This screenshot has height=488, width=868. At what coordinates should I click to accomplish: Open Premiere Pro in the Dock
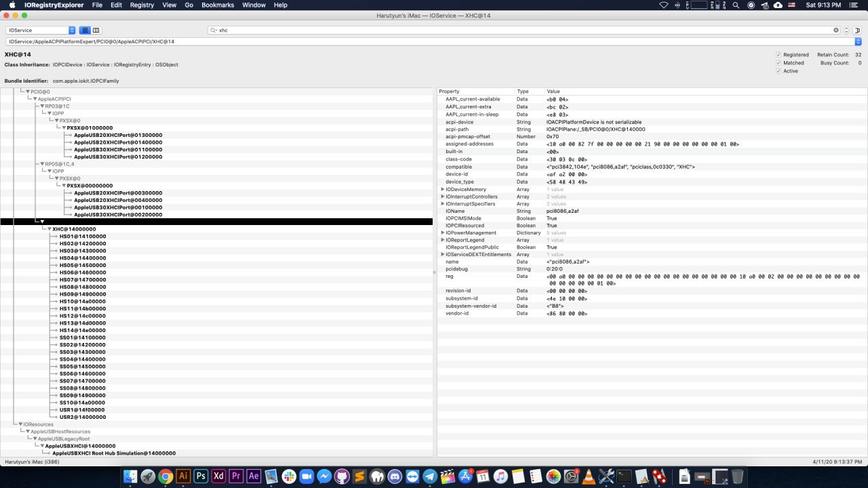click(x=237, y=476)
